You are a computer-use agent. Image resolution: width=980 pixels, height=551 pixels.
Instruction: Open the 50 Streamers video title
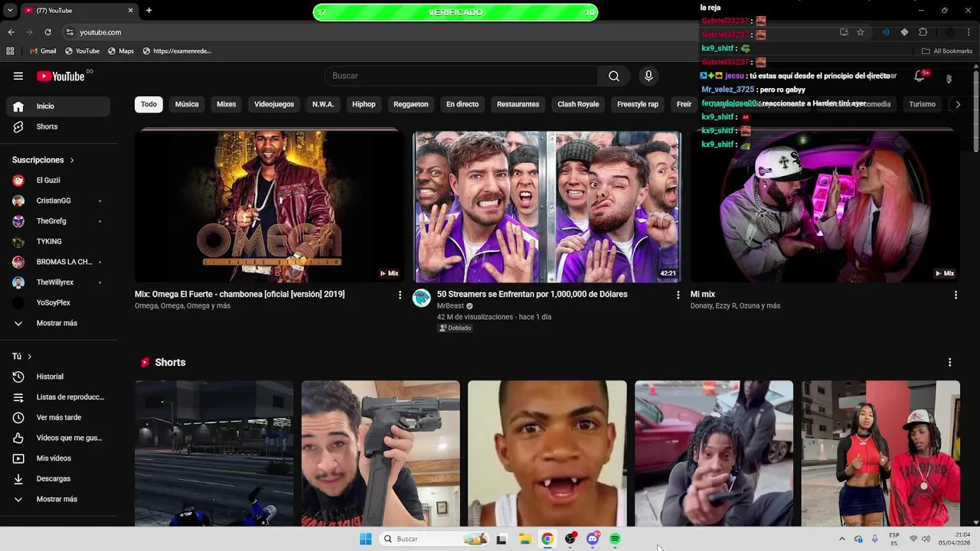532,294
